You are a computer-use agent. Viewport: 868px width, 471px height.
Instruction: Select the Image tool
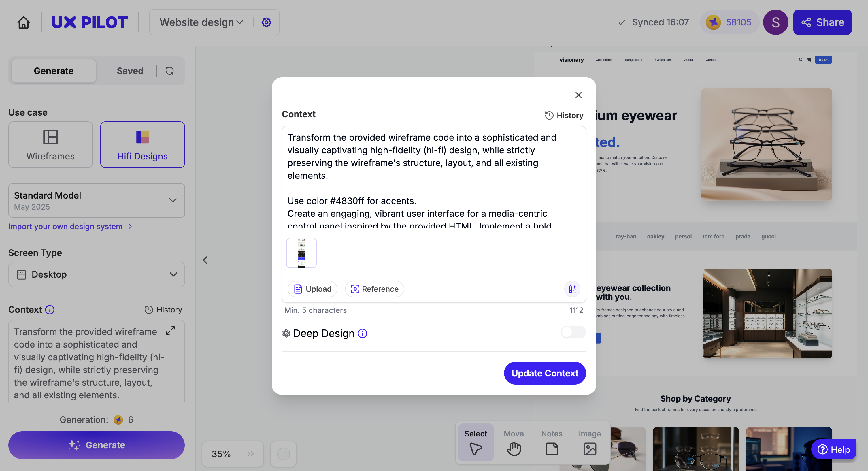tap(590, 442)
